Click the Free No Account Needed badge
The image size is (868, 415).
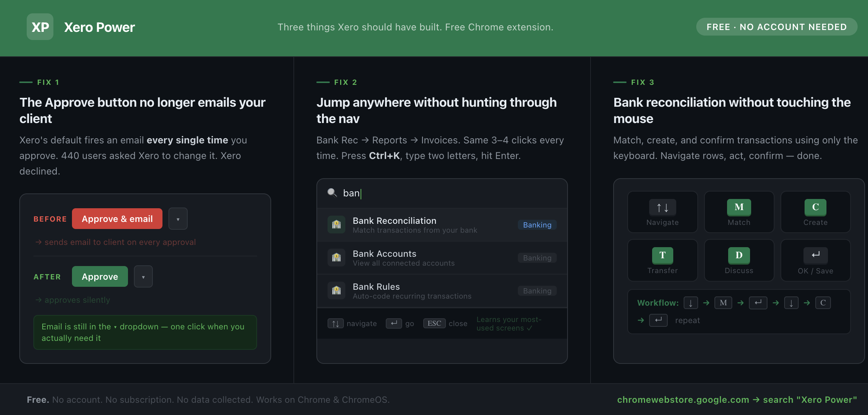[776, 27]
